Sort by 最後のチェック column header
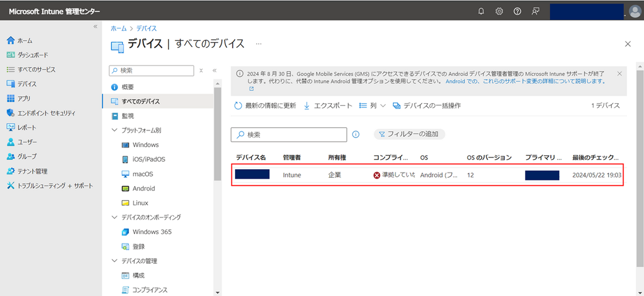Screen dimensions: 644x296 tap(595, 157)
